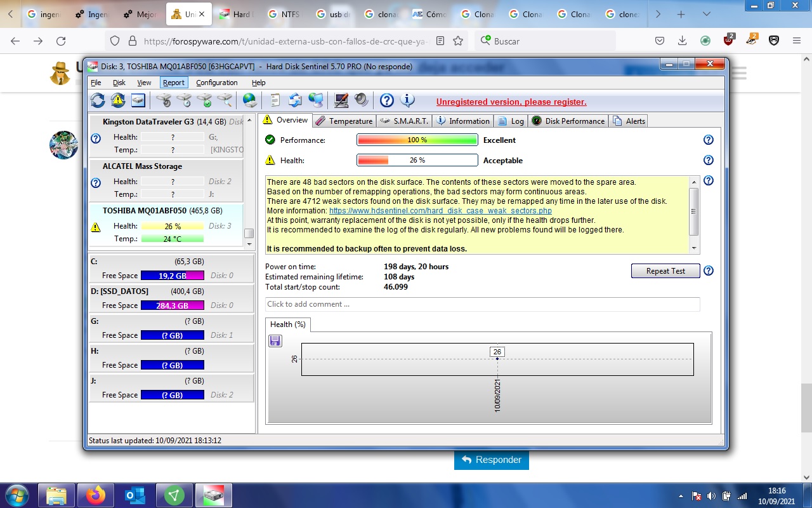Open the Help menu in the menu bar
Screen dimensions: 812x508
259,83
